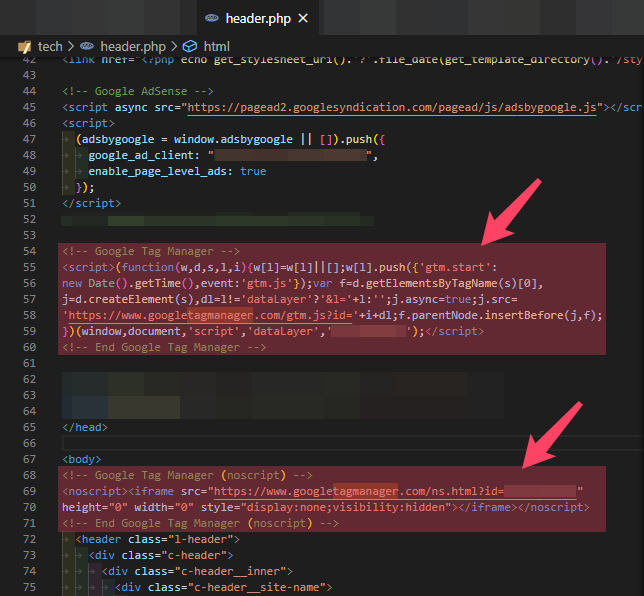The image size is (644, 596).
Task: Click the End Google Tag Manager comment on line 60
Action: (164, 347)
